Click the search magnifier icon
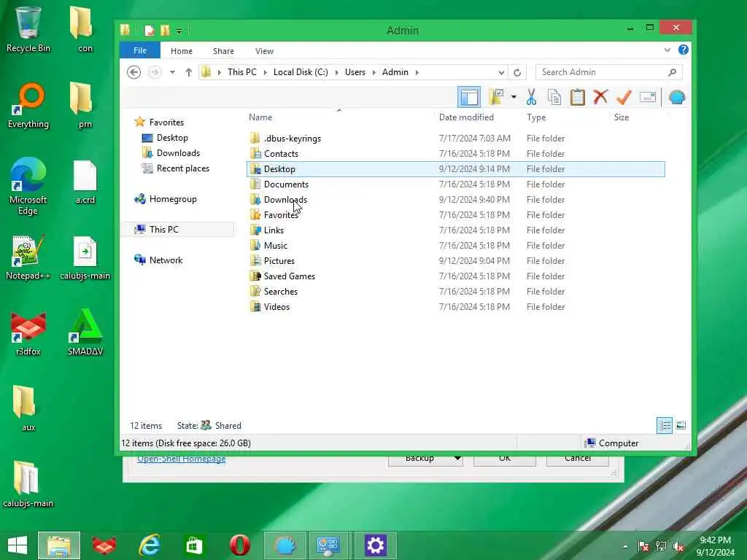 point(672,72)
